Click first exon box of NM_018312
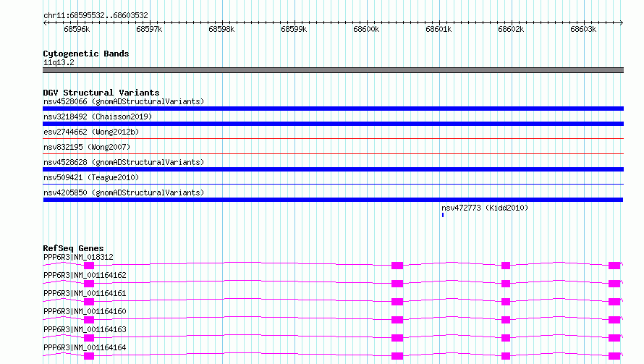The height and width of the screenshot is (364, 644). 89,266
